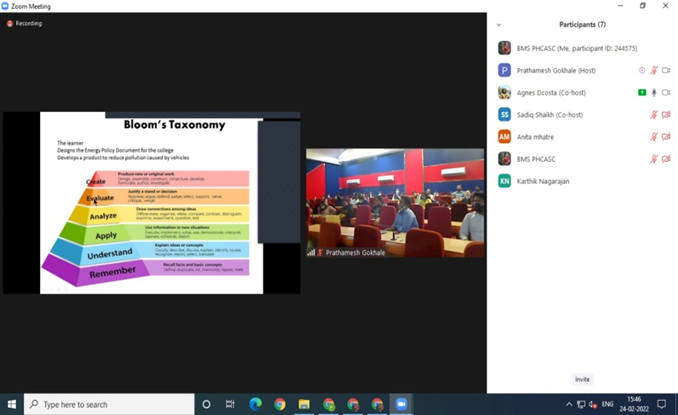Open Zoom app from Windows taskbar
Image resolution: width=678 pixels, height=415 pixels.
coord(401,404)
